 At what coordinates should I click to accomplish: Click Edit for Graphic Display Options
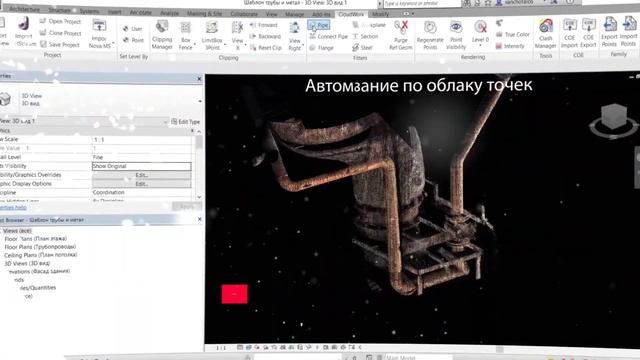click(142, 184)
